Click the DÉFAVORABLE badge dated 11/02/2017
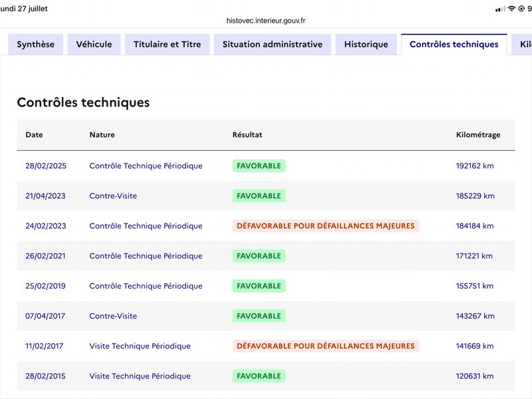The image size is (532, 399). (x=326, y=346)
